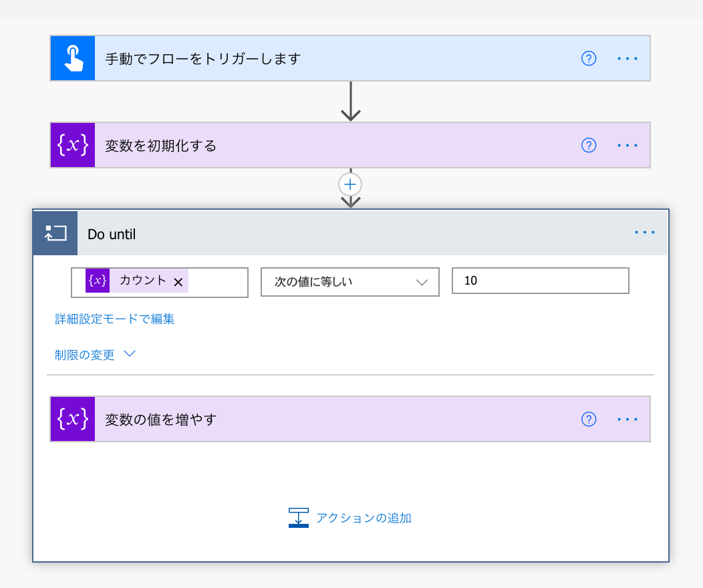Viewport: 703px width, 588px height.
Task: Click the Do until loop icon
Action: click(x=55, y=233)
